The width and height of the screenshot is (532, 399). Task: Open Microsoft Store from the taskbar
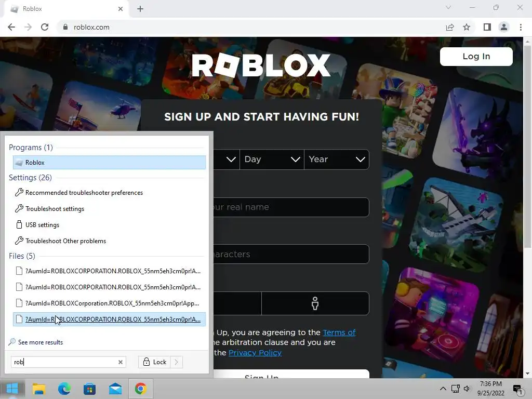click(x=89, y=389)
